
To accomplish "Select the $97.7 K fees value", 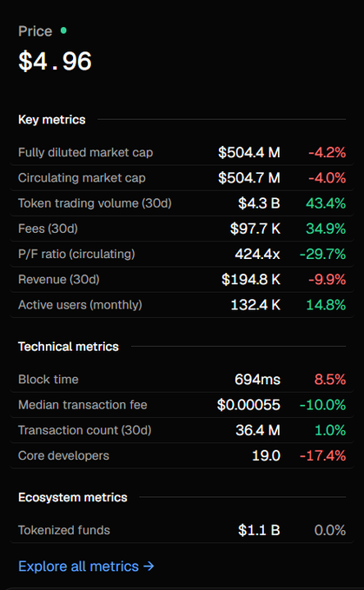I will (255, 229).
